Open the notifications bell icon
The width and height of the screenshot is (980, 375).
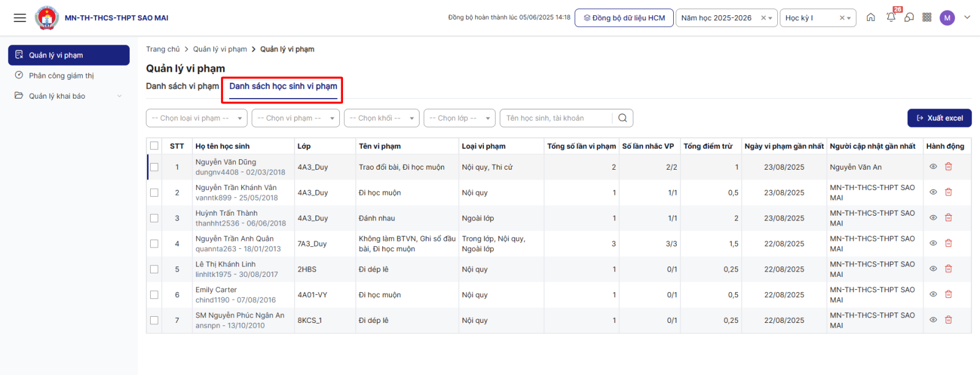point(891,18)
